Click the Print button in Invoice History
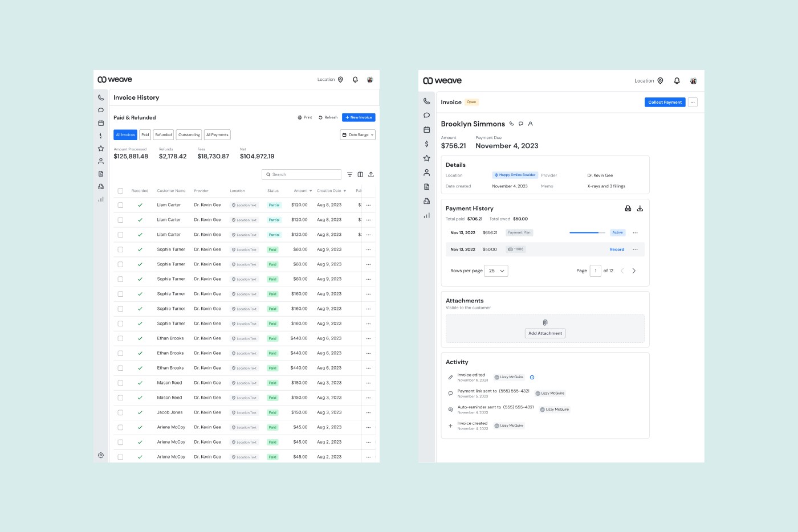Image resolution: width=798 pixels, height=532 pixels. 305,117
